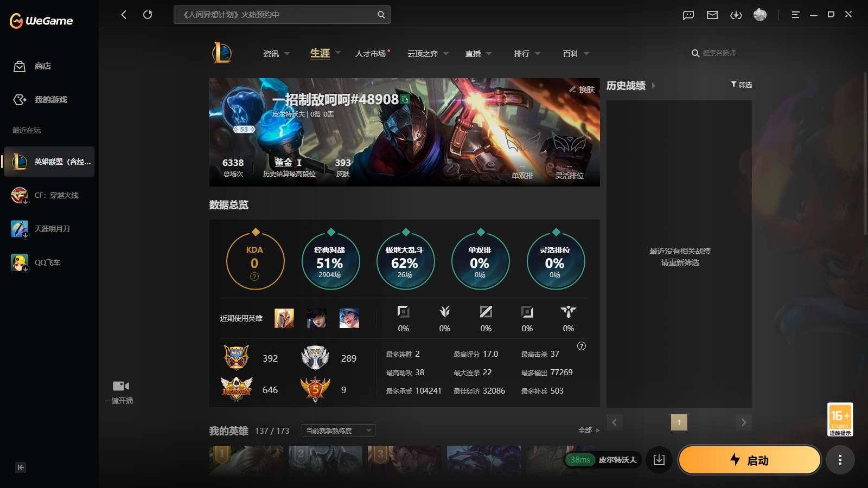The width and height of the screenshot is (868, 488).
Task: Click the mid lane position icon
Action: (x=486, y=312)
